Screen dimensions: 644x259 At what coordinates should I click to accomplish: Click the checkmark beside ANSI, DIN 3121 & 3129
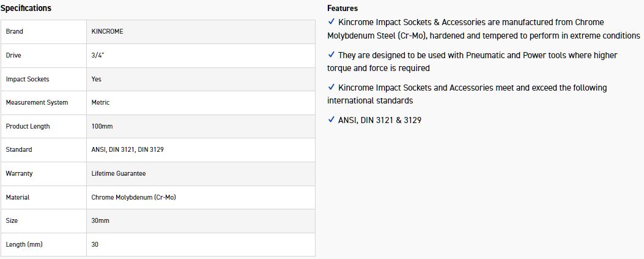331,120
